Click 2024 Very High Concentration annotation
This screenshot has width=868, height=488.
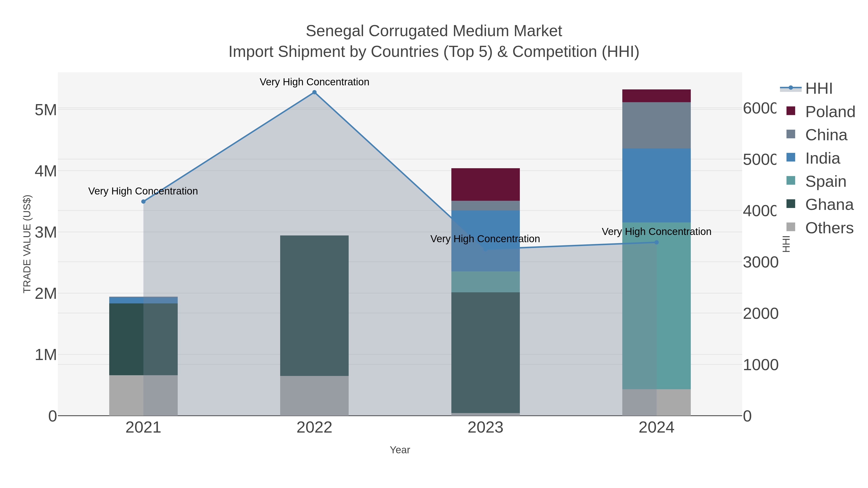coord(656,232)
